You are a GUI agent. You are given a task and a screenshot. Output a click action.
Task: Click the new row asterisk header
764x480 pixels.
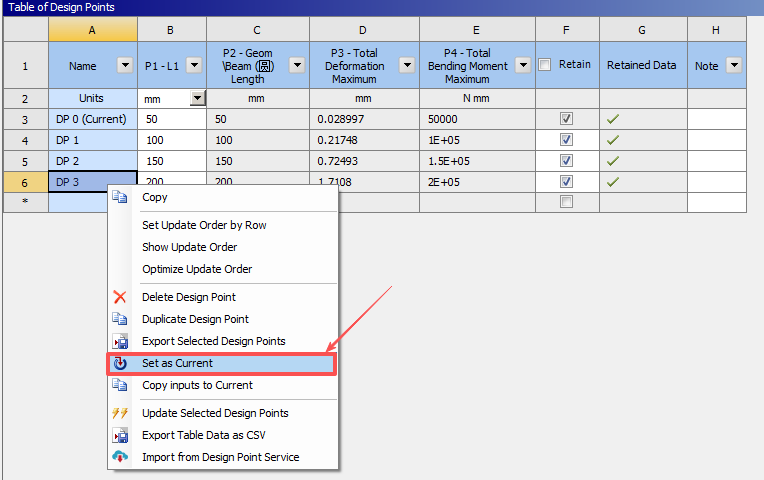coord(26,202)
